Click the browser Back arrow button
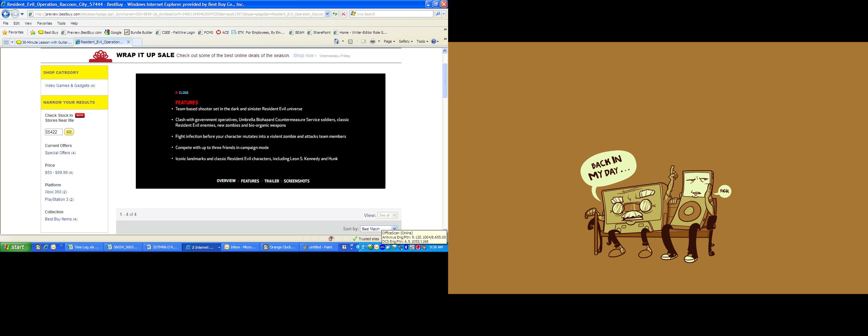 (x=6, y=14)
